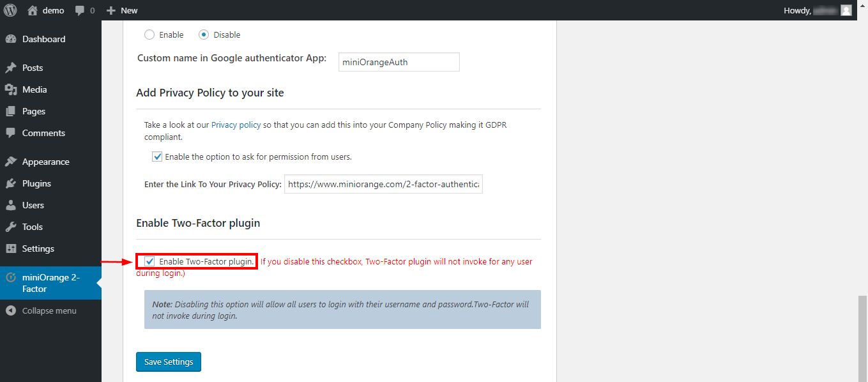Open the Posts menu
Screen dimensions: 868x382
click(x=50, y=68)
